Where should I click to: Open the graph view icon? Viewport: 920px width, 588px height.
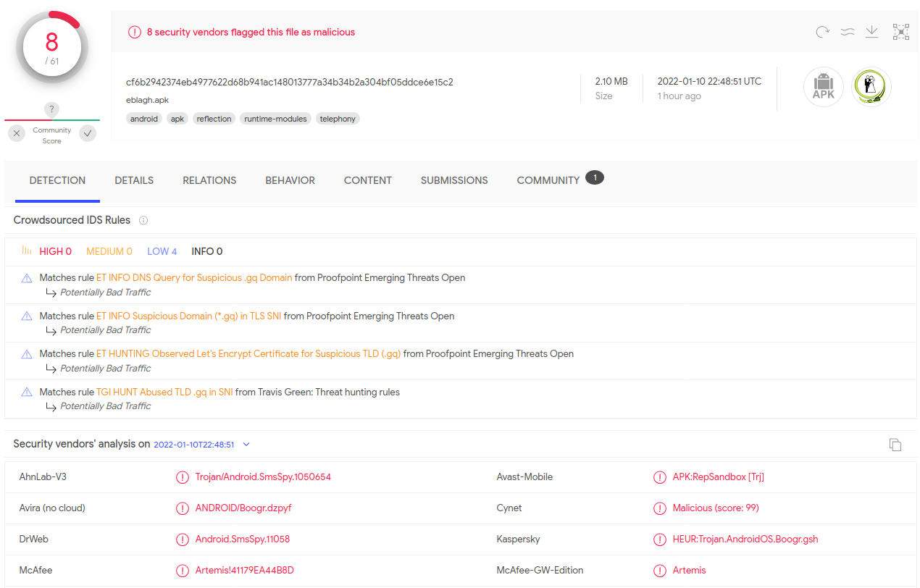coord(900,32)
